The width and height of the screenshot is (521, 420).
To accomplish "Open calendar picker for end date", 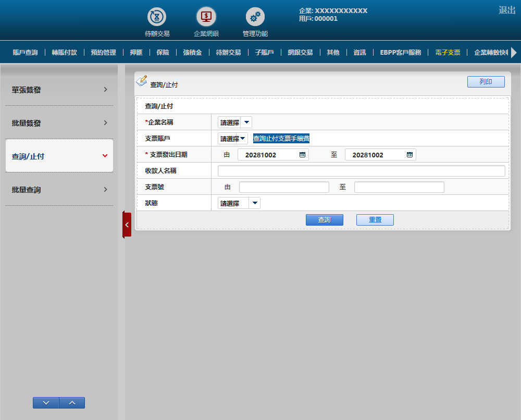I will (x=410, y=155).
